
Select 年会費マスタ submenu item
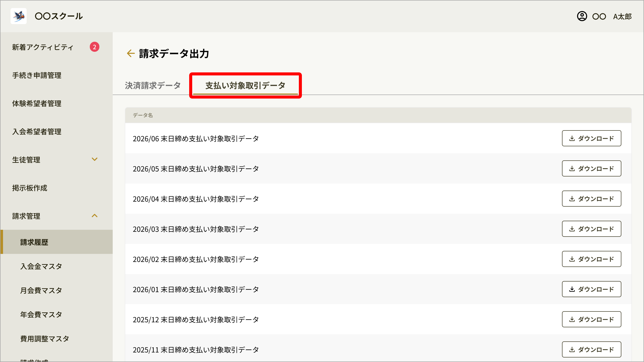tap(41, 314)
